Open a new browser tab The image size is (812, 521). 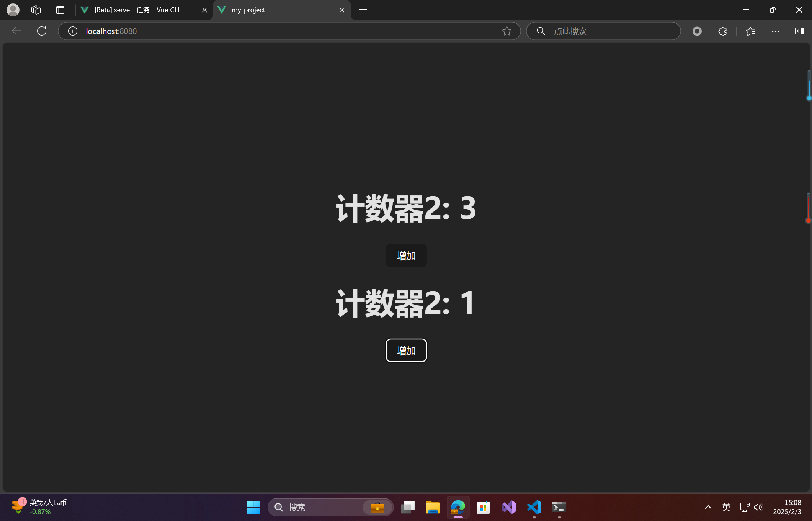click(x=363, y=10)
